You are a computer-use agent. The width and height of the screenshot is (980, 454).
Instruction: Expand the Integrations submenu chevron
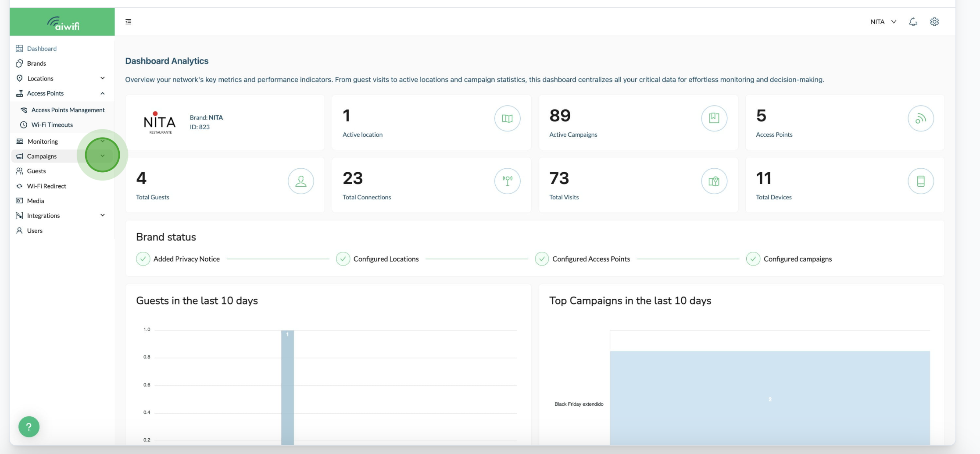[x=103, y=215]
